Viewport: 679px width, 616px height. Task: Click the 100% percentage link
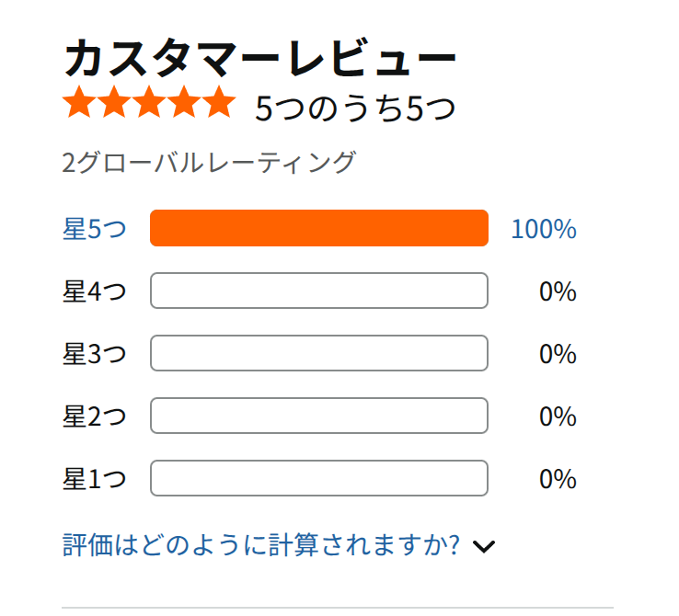tap(544, 228)
